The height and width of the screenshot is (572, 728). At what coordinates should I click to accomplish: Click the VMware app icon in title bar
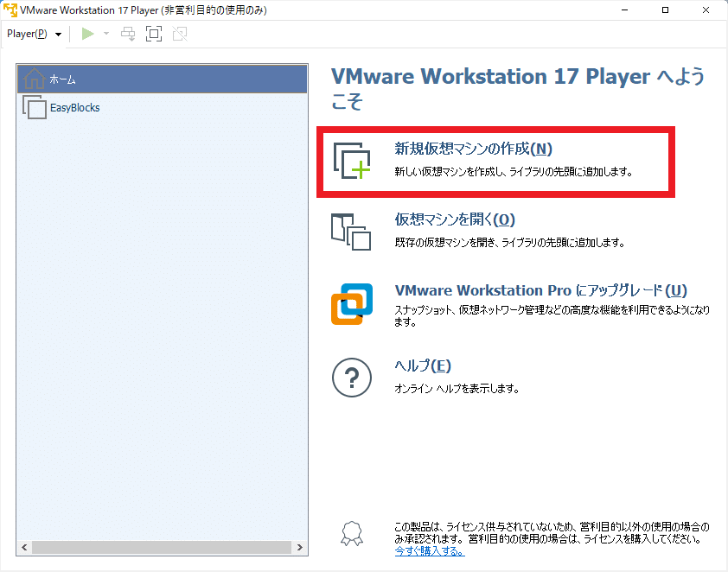(x=10, y=10)
